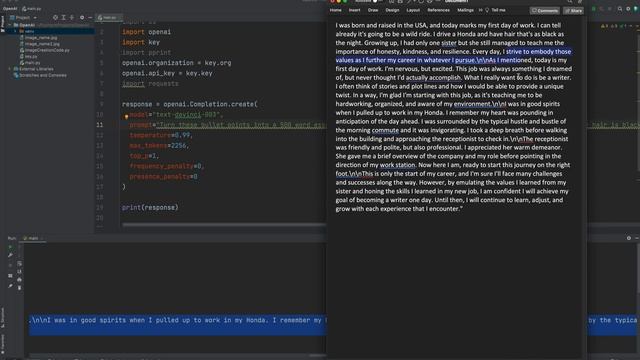Click the Share button in Word

tap(573, 11)
